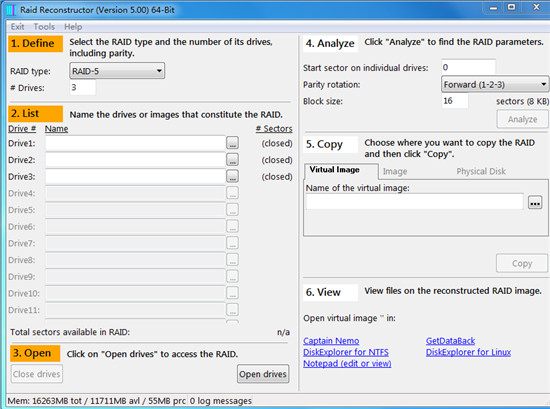Open the DiskExplorer for NTFS link
This screenshot has height=409, width=550.
(x=346, y=352)
